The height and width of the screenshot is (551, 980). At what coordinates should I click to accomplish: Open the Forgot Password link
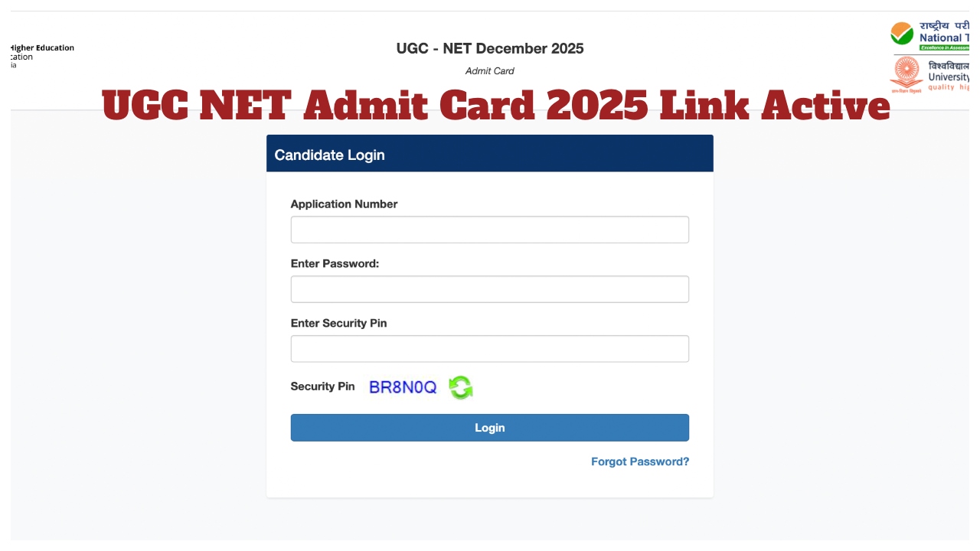click(639, 461)
